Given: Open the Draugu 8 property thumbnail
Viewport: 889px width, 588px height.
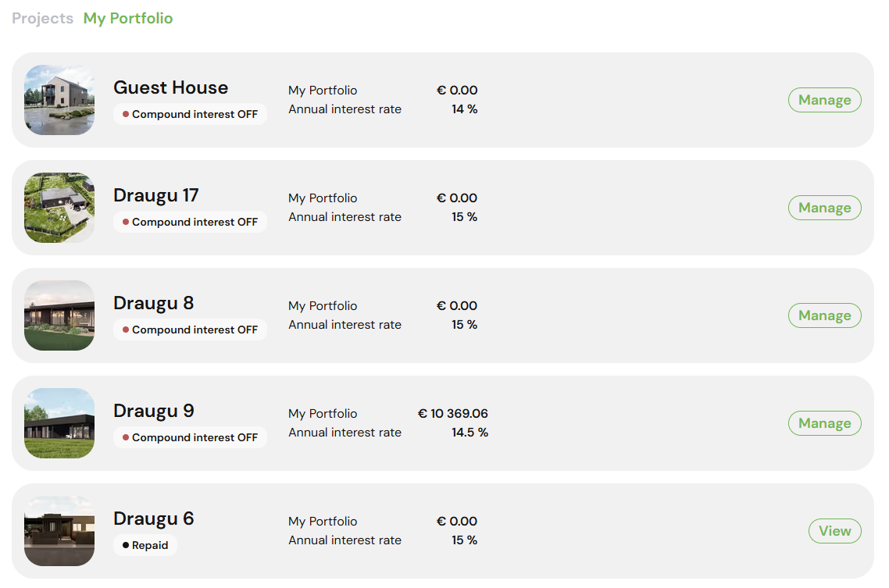Looking at the screenshot, I should [59, 315].
